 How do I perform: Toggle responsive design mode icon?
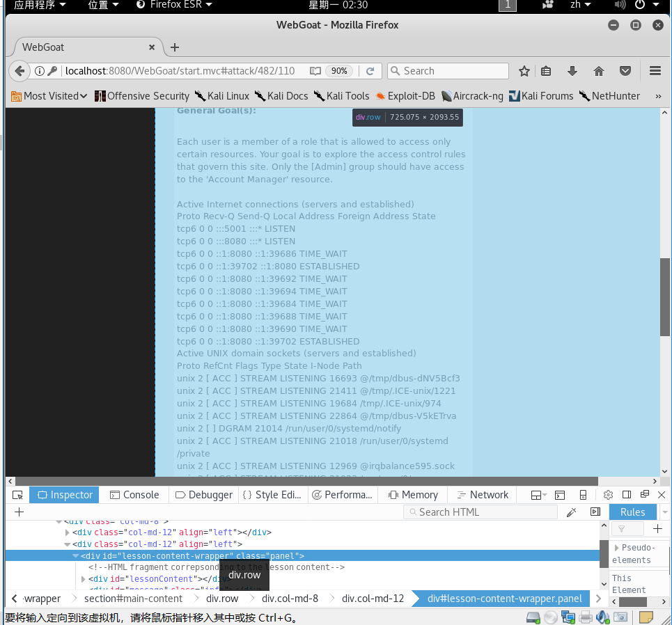point(583,496)
